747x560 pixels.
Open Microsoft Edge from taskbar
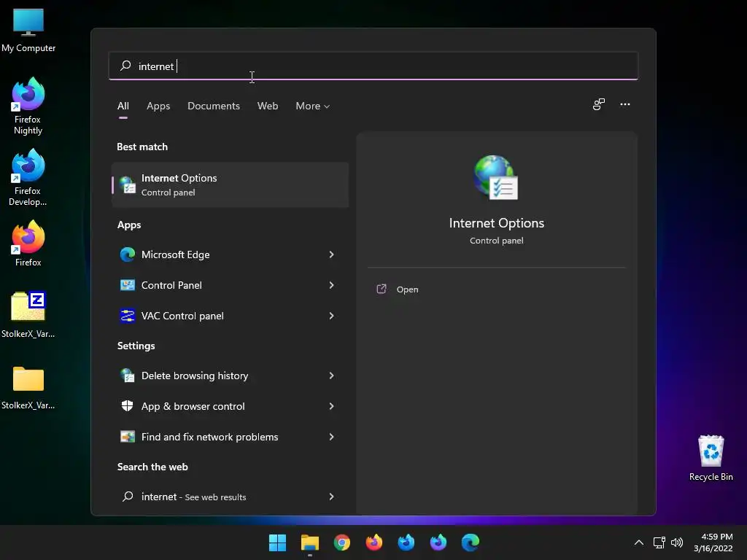[x=471, y=542]
